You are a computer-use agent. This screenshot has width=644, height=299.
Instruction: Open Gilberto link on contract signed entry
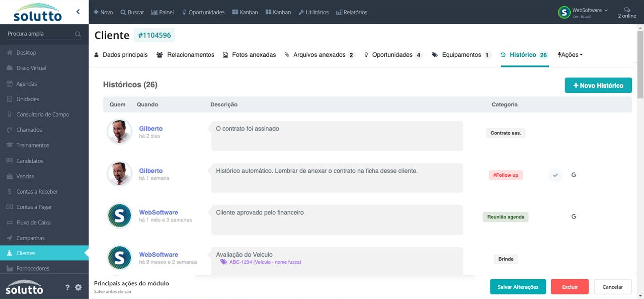click(x=151, y=129)
